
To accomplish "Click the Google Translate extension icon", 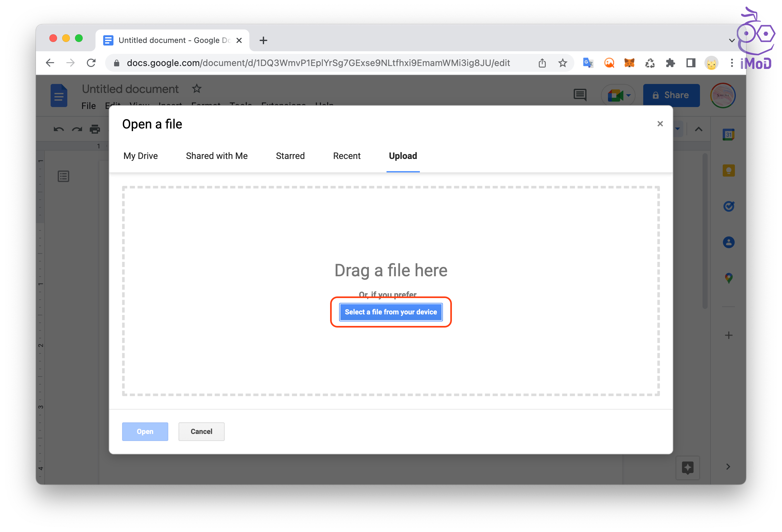I will [588, 63].
